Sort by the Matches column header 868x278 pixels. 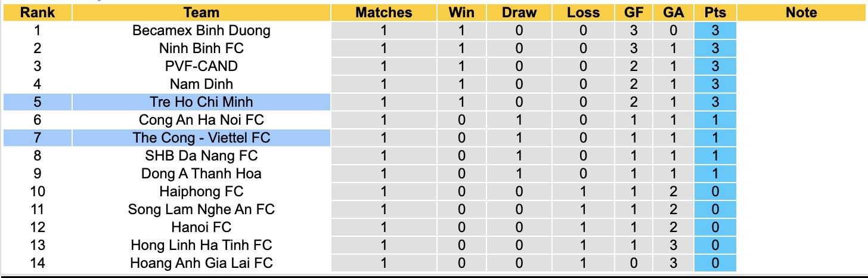point(383,13)
